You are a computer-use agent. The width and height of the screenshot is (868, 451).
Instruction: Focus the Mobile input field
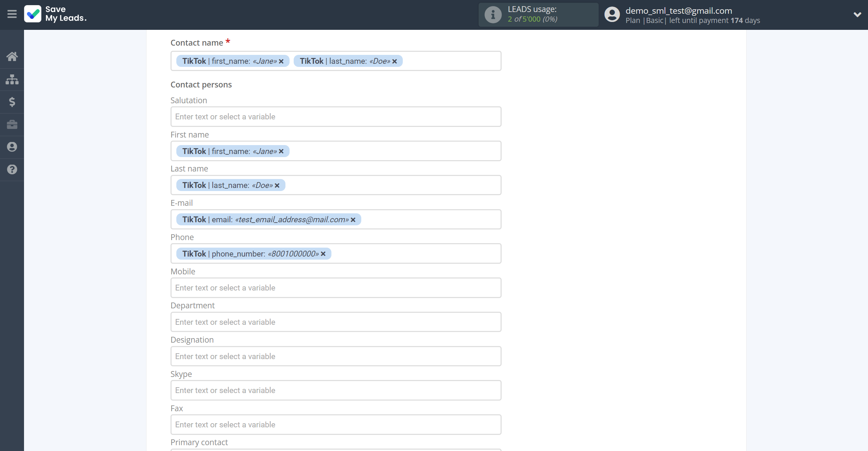tap(336, 288)
